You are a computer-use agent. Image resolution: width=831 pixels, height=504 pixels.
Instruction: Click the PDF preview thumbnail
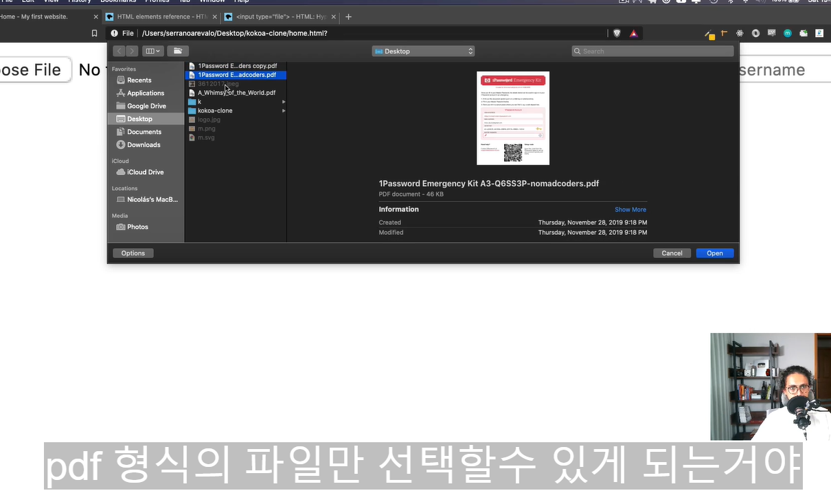513,118
